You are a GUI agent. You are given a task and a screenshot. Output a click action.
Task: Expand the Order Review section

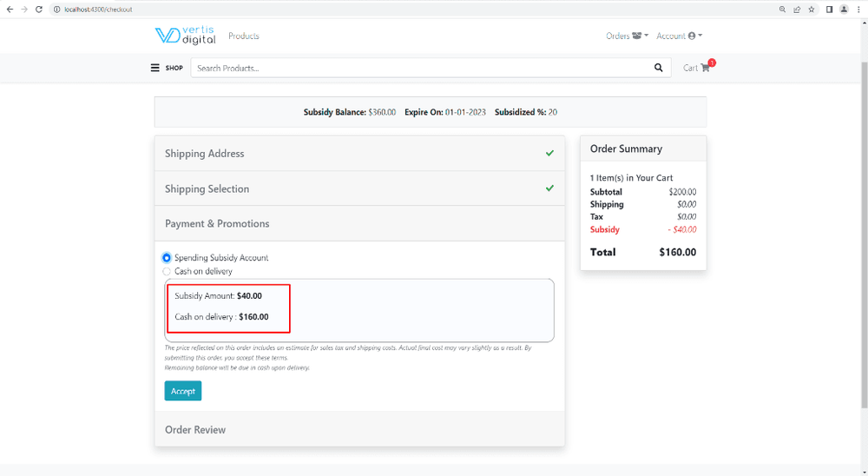(360, 429)
